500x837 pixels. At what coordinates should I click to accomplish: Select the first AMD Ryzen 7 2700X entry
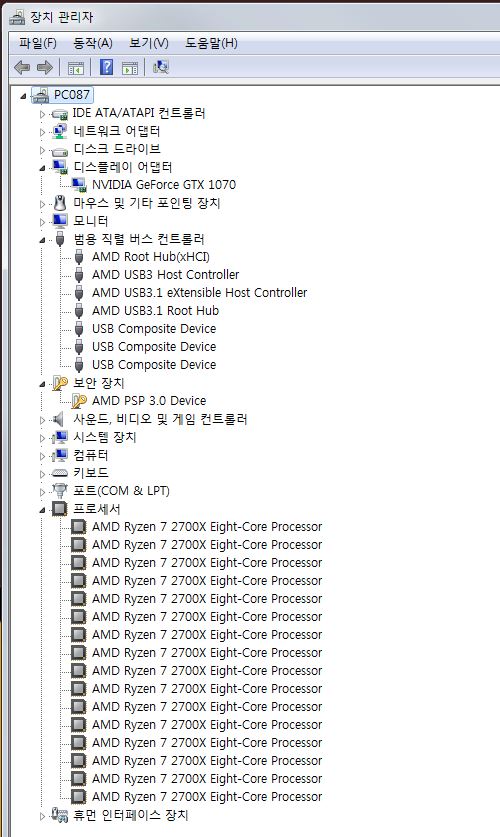(207, 526)
